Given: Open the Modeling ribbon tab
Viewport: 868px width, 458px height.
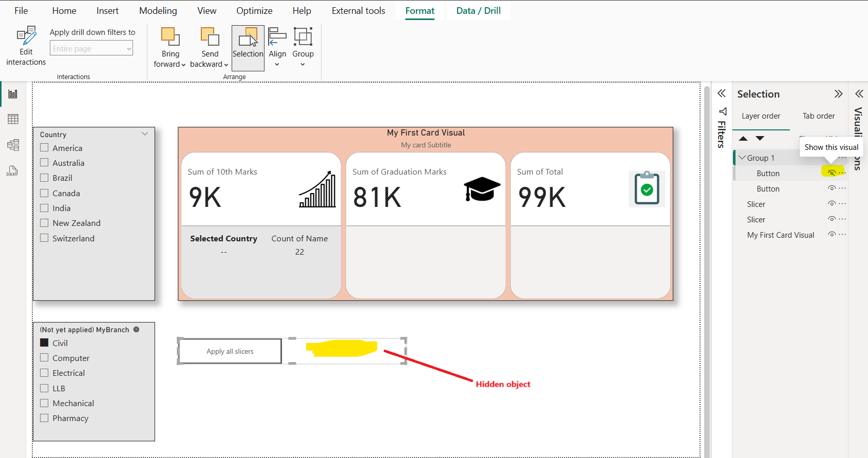Looking at the screenshot, I should point(158,11).
